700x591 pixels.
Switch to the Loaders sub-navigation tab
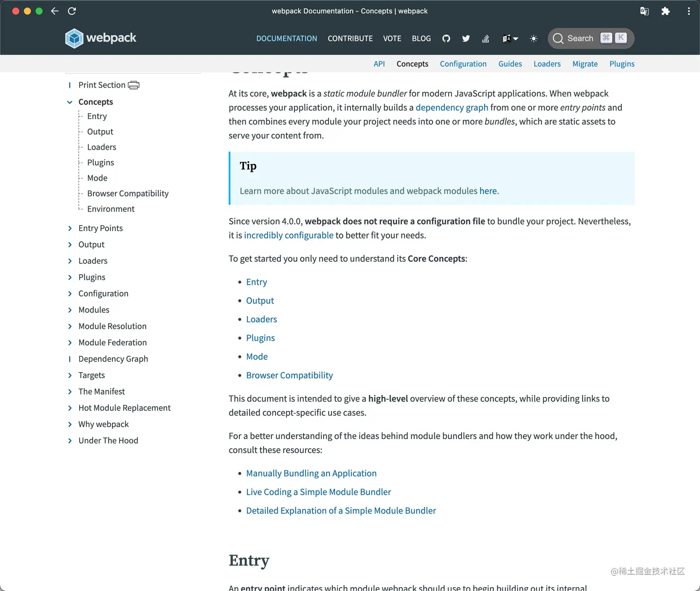pos(547,64)
